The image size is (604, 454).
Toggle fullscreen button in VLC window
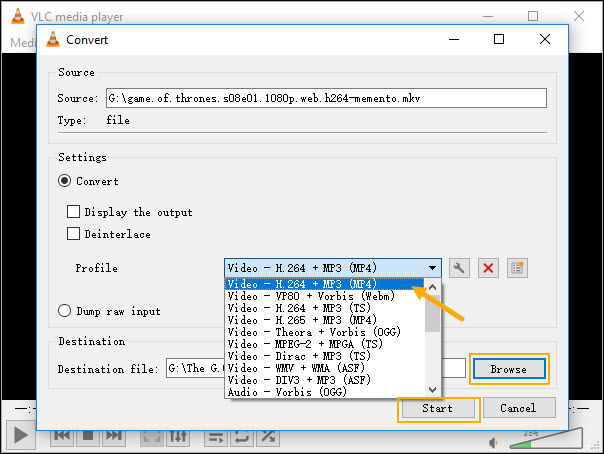(151, 437)
